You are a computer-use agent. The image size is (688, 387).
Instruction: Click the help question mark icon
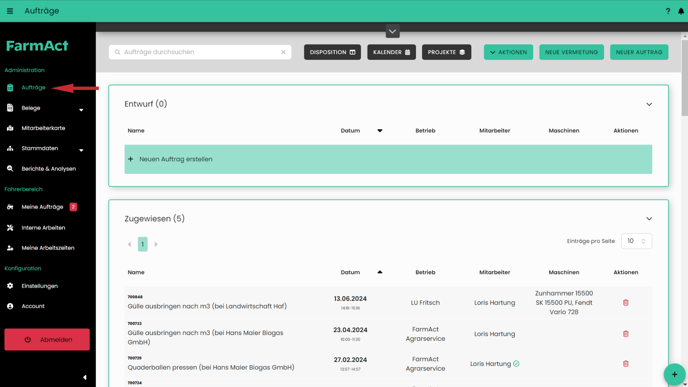(668, 11)
